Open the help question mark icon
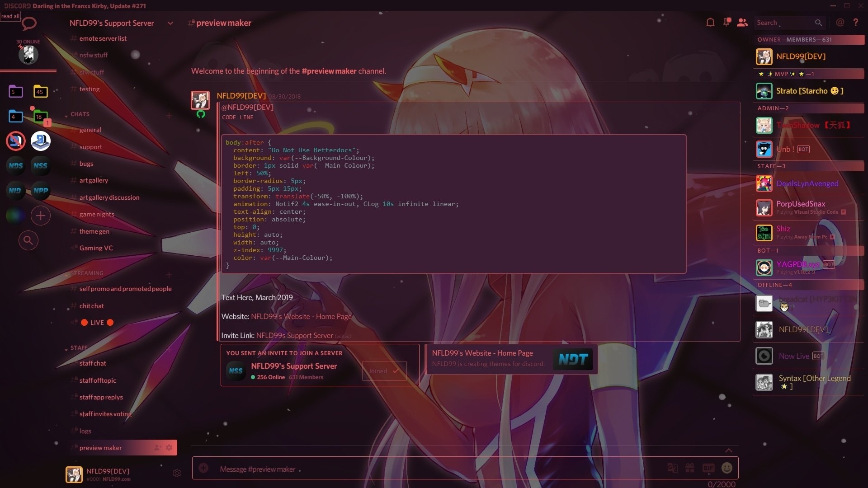 [x=856, y=23]
